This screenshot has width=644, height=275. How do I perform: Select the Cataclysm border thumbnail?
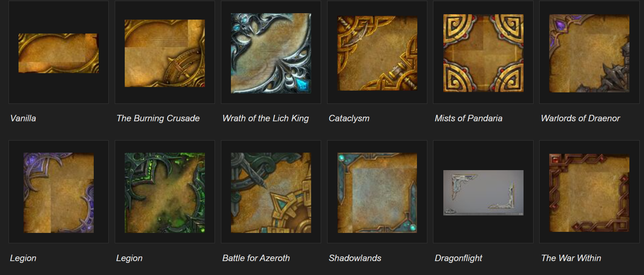pos(377,53)
